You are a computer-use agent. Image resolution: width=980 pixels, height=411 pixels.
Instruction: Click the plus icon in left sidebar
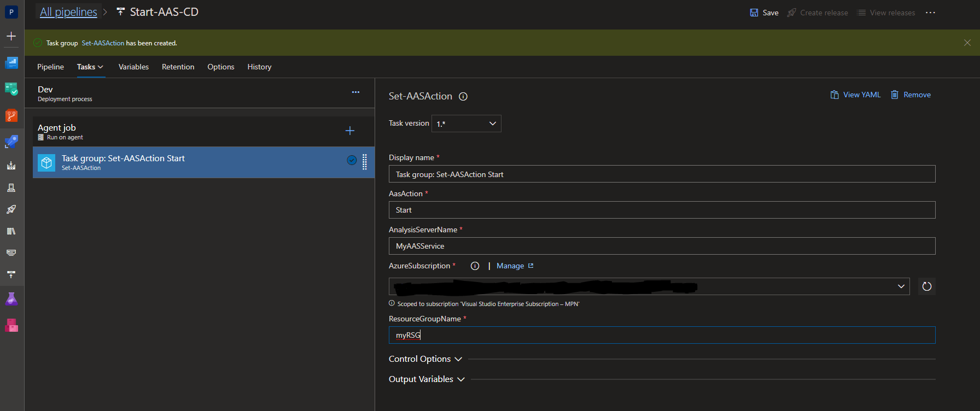11,36
